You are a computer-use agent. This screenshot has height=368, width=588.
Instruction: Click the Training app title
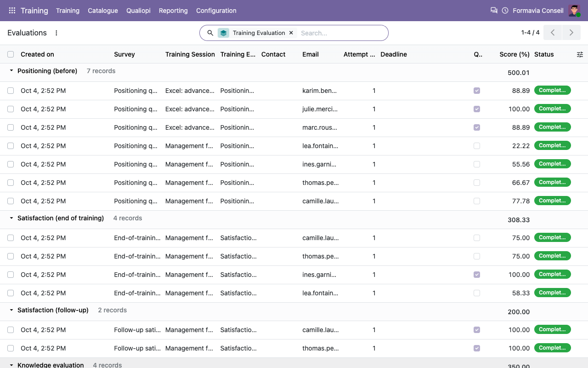[34, 11]
